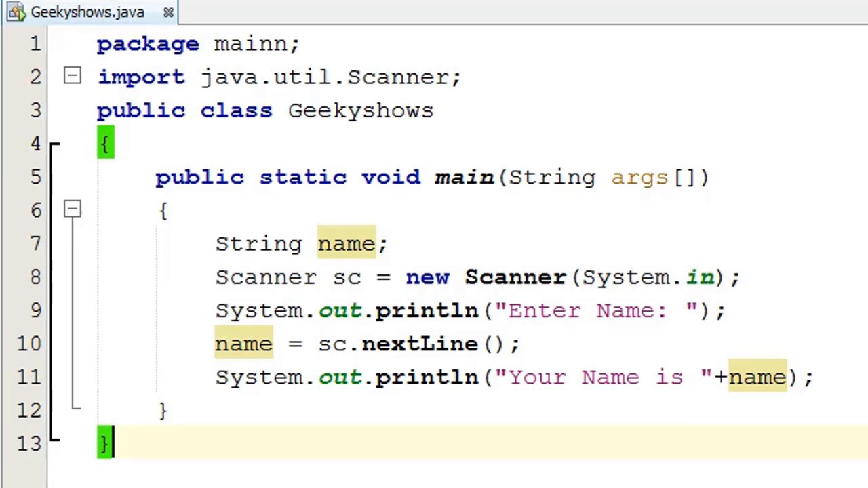Click the 'in' field on line 8
The width and height of the screenshot is (868, 488).
coord(700,277)
